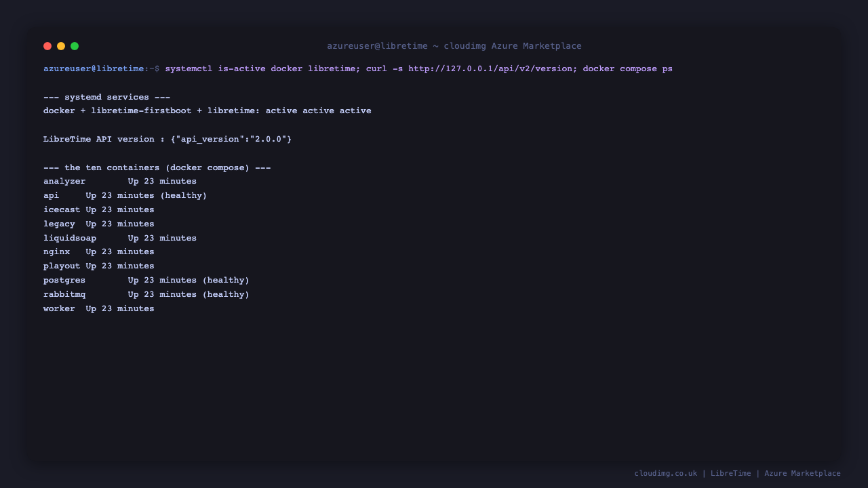868x488 pixels.
Task: Click the 'systemctl is-active docker libretime' command
Action: [x=261, y=68]
